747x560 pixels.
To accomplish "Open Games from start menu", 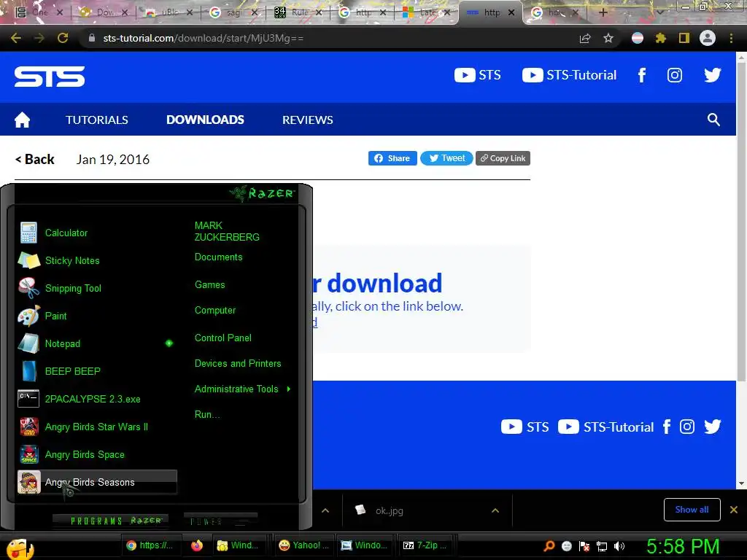I will (209, 285).
